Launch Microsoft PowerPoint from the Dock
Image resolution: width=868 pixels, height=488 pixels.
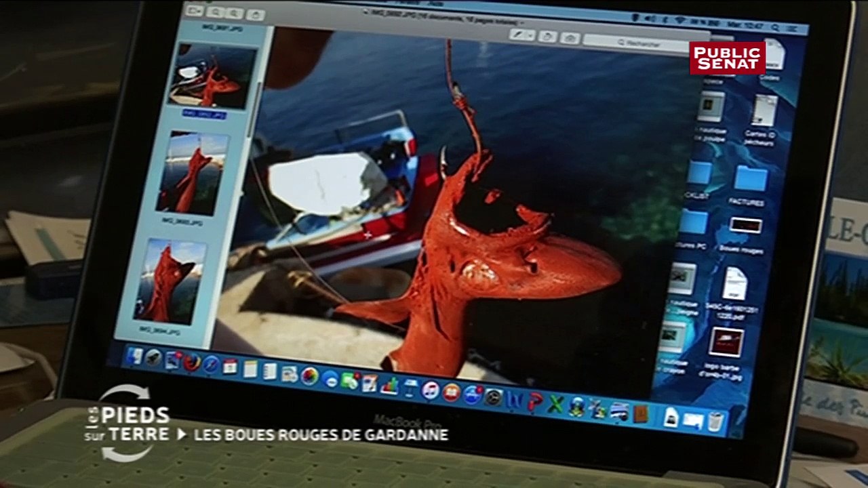(535, 402)
